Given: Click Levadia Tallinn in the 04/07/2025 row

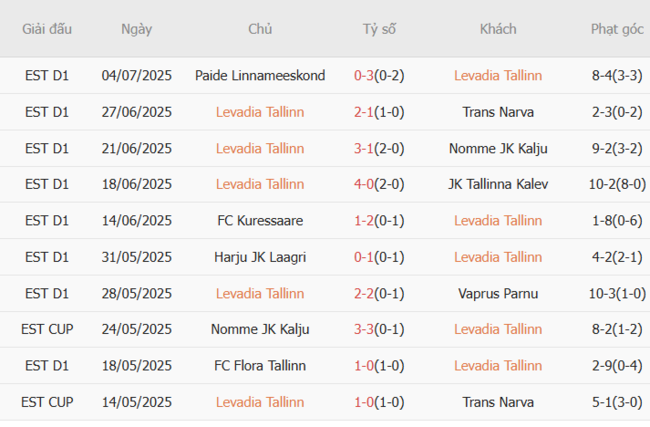Looking at the screenshot, I should (x=498, y=75).
